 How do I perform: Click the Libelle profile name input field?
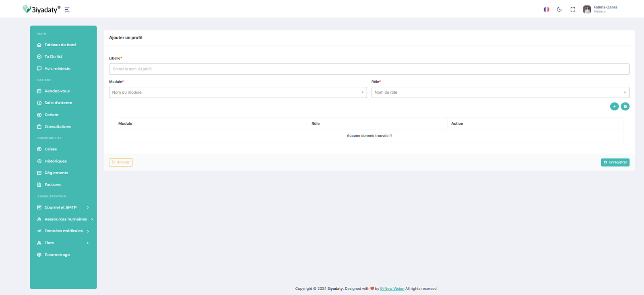tap(369, 69)
